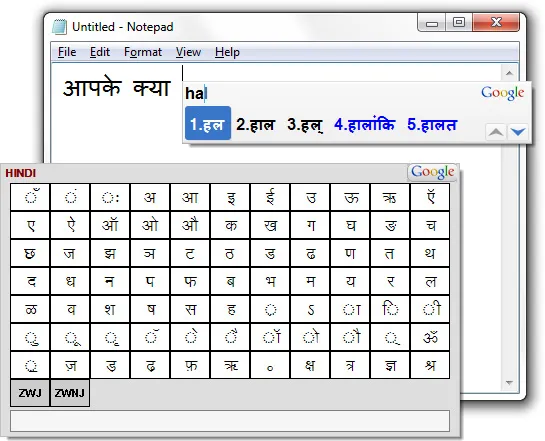The image size is (545, 441).
Task: Click the empty text field below keyboard
Action: tap(230, 421)
